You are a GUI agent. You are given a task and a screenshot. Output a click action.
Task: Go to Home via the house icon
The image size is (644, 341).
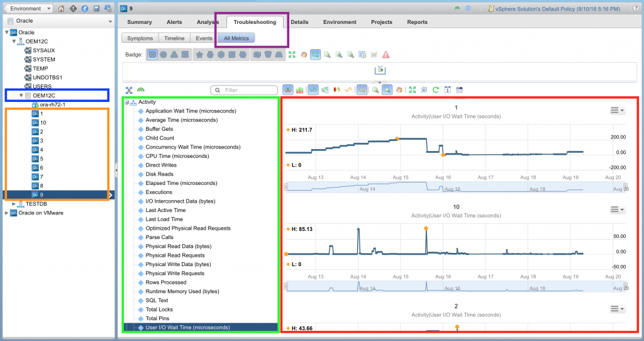(x=61, y=8)
